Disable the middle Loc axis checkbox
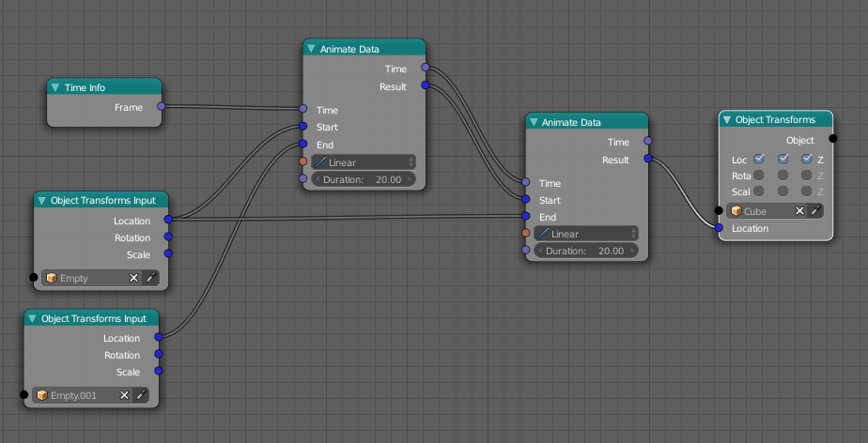The height and width of the screenshot is (443, 868). click(783, 159)
